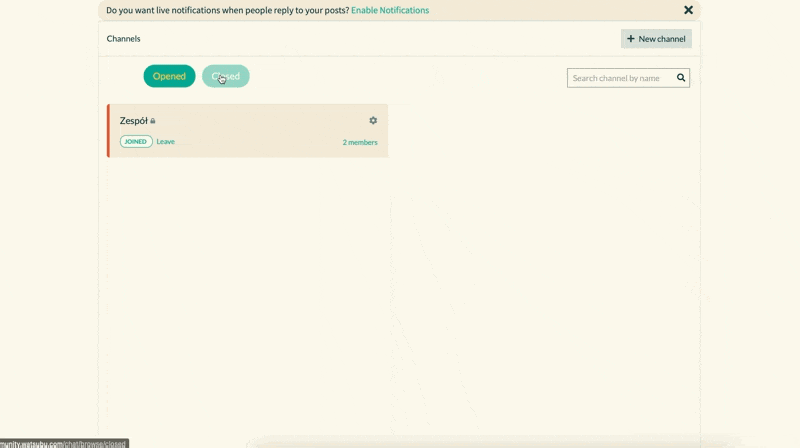
Task: Leave the Zespół channel
Action: [x=165, y=142]
